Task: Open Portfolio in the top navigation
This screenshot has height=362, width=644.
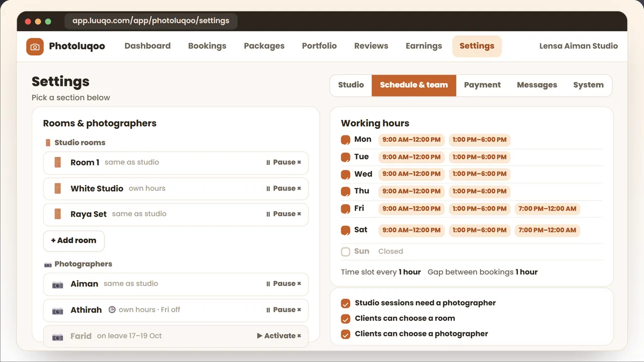Action: [x=319, y=46]
